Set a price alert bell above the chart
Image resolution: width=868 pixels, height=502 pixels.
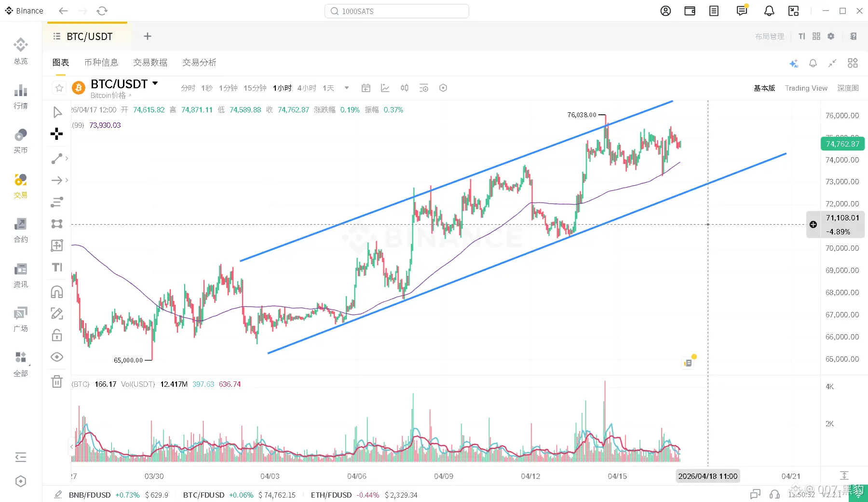[x=813, y=63]
